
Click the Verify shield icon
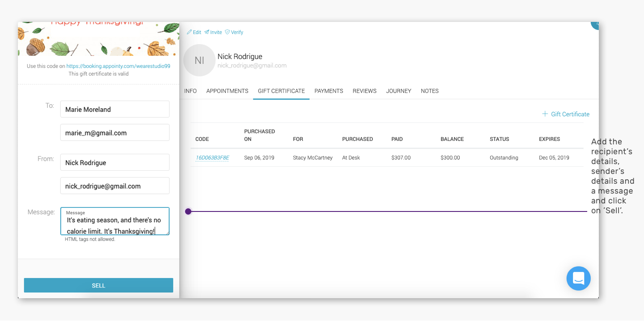pos(227,32)
